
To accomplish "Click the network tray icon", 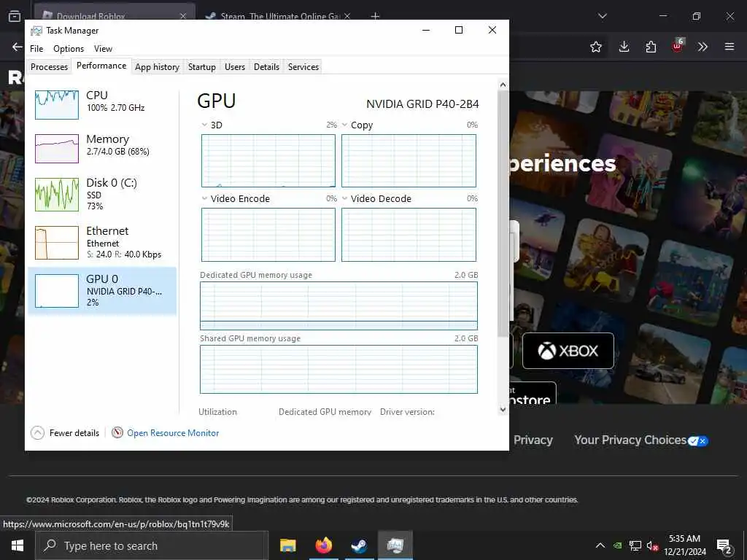I will [x=635, y=545].
